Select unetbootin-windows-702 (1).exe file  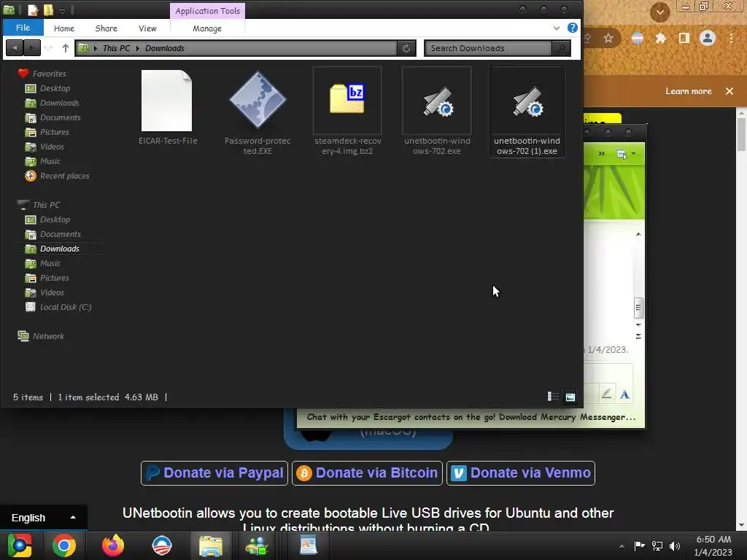pos(527,112)
